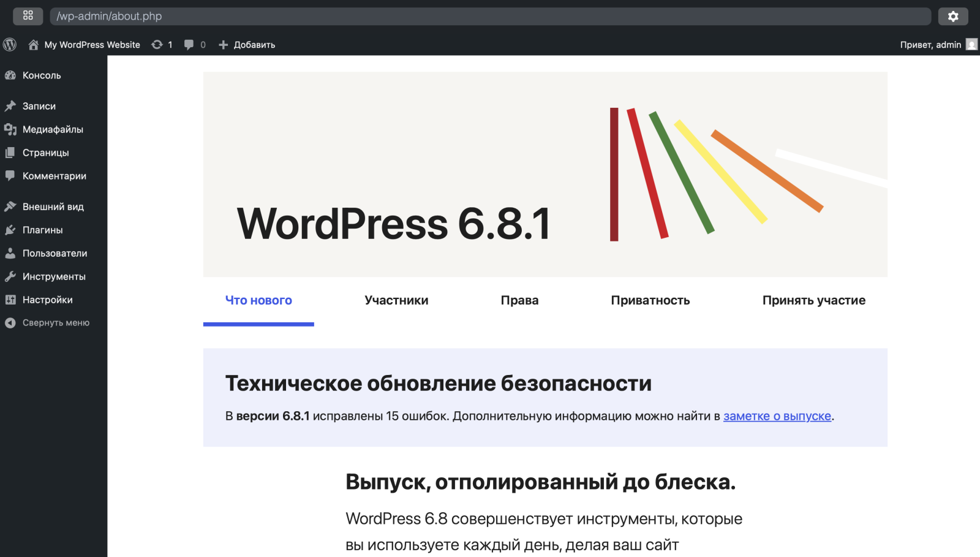This screenshot has height=557, width=980.
Task: Click the /wp-admin/about.php address field
Action: point(490,17)
